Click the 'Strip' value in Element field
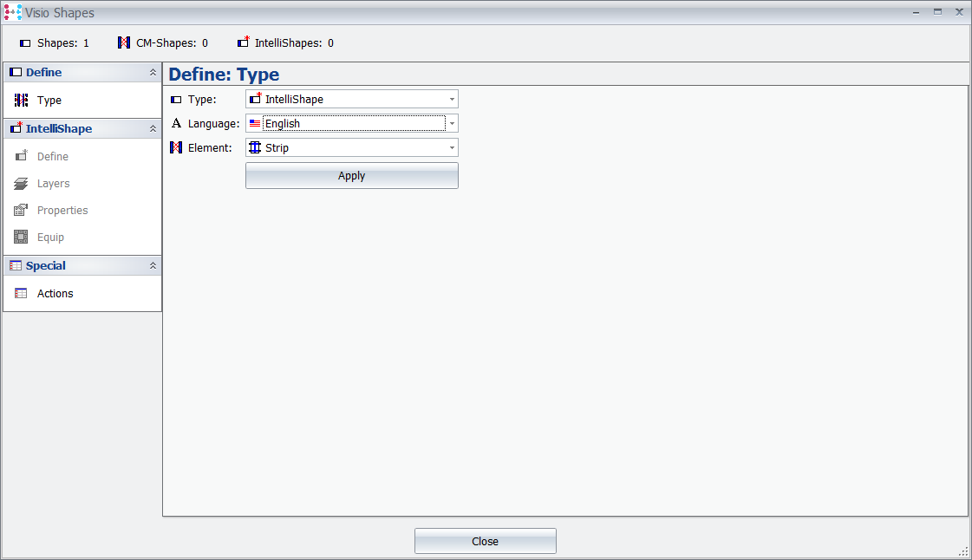The height and width of the screenshot is (560, 972). (x=277, y=147)
